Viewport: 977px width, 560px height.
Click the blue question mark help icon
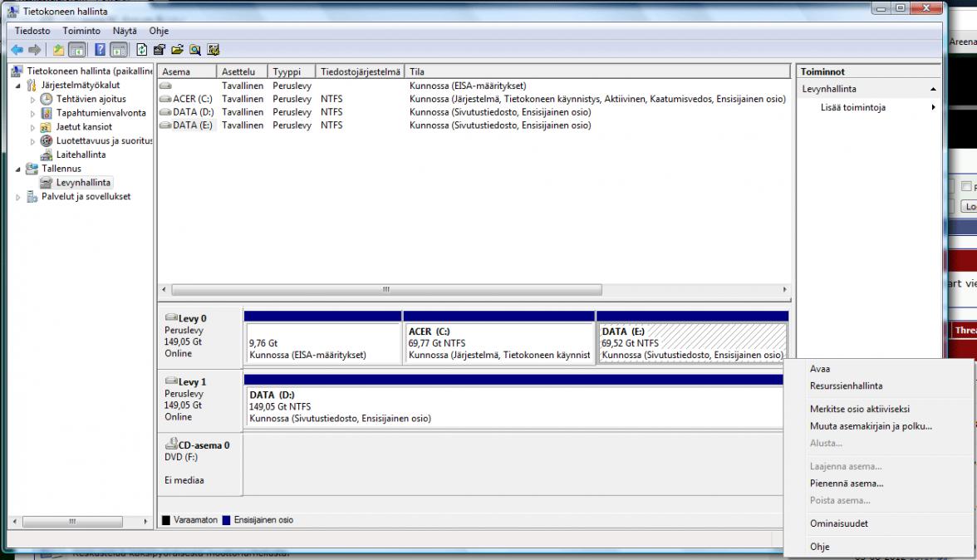tap(100, 50)
